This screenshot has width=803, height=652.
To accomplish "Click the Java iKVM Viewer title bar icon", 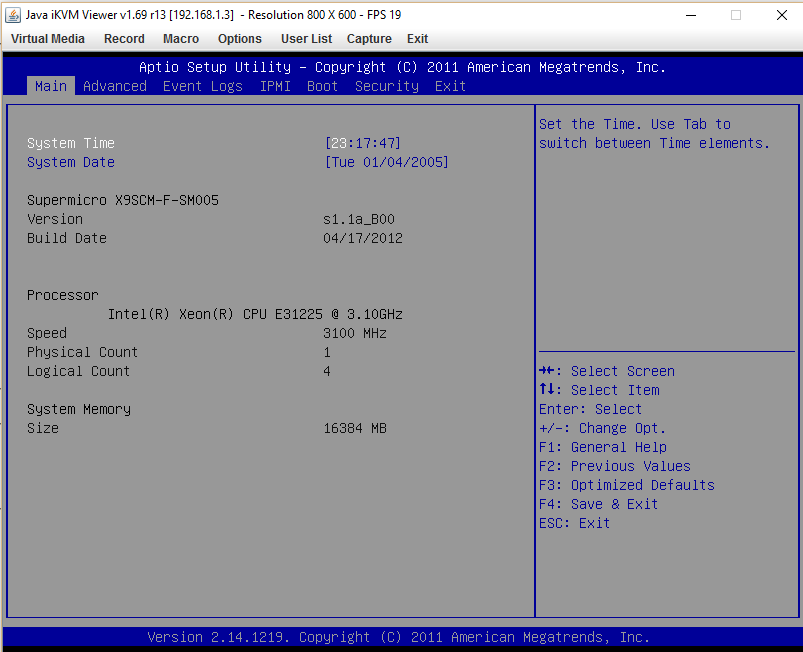I will pyautogui.click(x=13, y=15).
